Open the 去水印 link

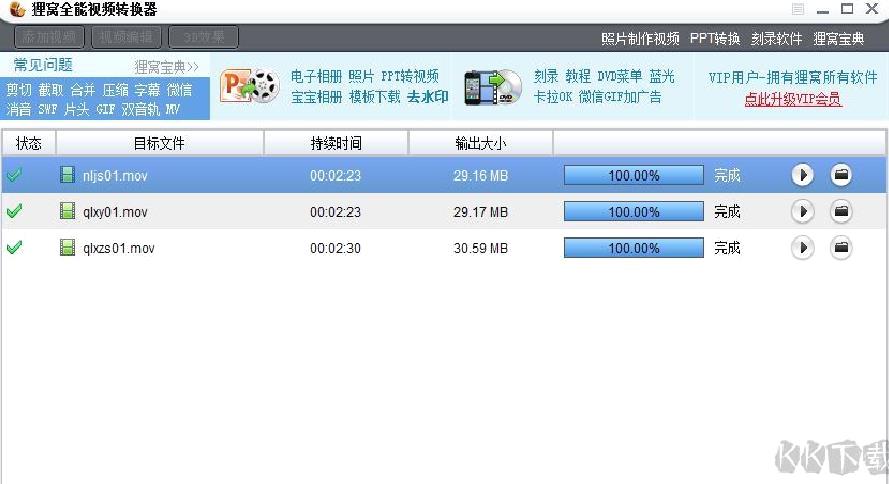pyautogui.click(x=427, y=97)
